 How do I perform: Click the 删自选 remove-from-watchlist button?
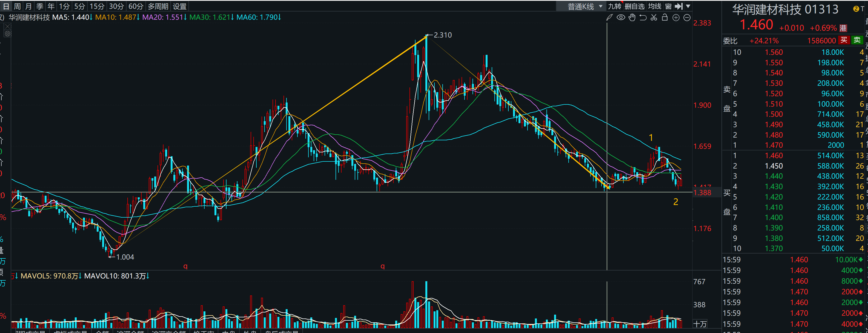634,6
